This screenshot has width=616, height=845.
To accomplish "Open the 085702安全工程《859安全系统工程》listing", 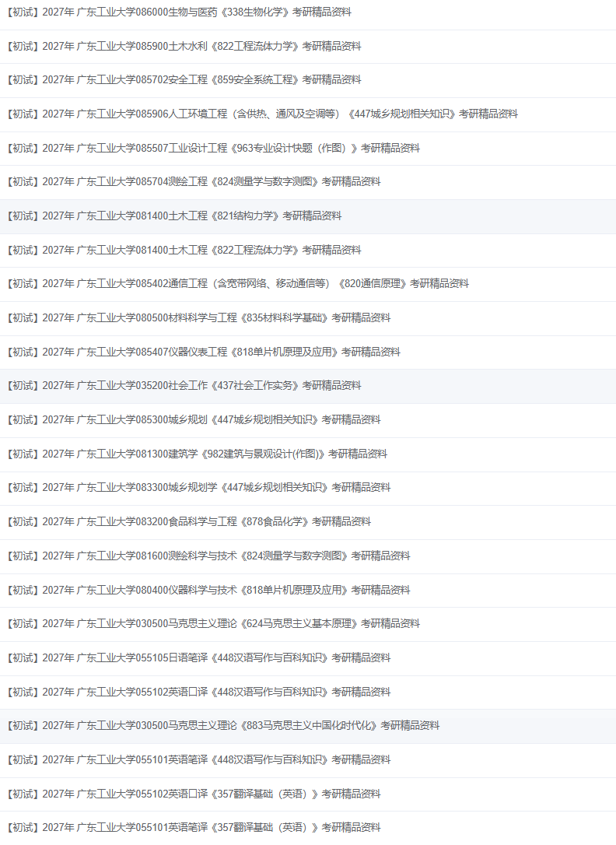I will (184, 80).
